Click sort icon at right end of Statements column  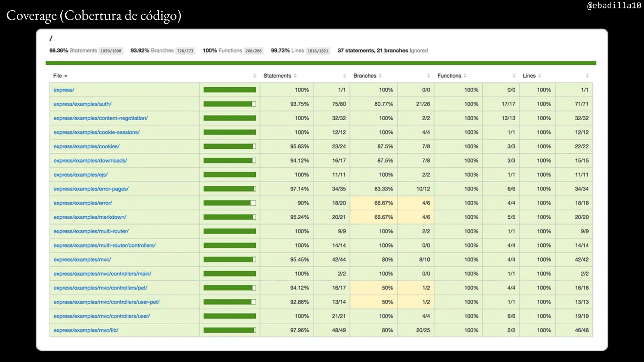(344, 76)
